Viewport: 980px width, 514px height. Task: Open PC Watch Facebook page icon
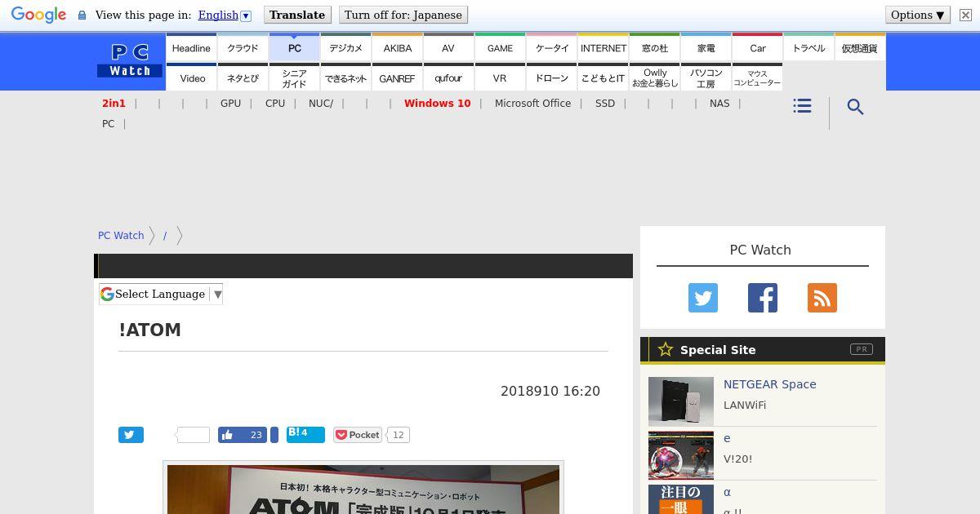coord(762,298)
